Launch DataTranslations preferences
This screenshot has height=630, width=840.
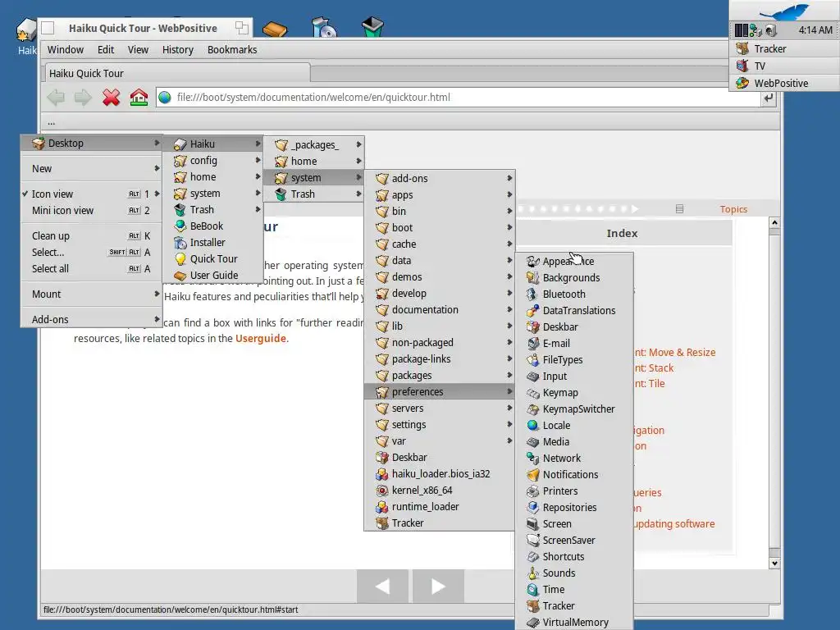coord(574,311)
